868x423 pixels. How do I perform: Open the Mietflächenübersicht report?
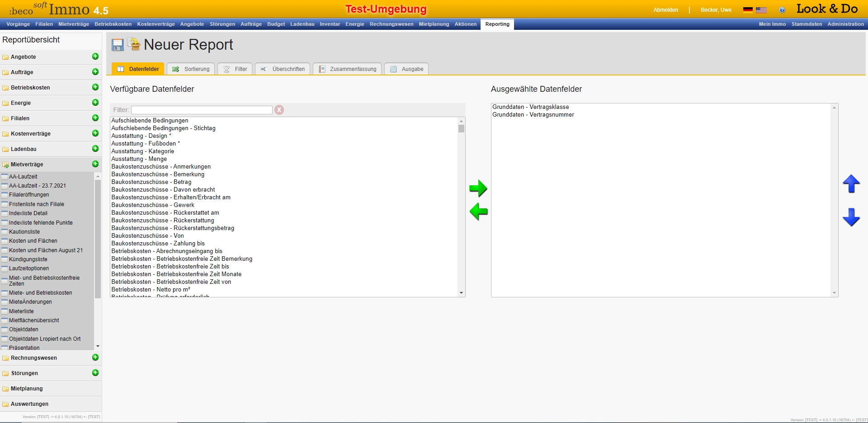click(x=34, y=320)
